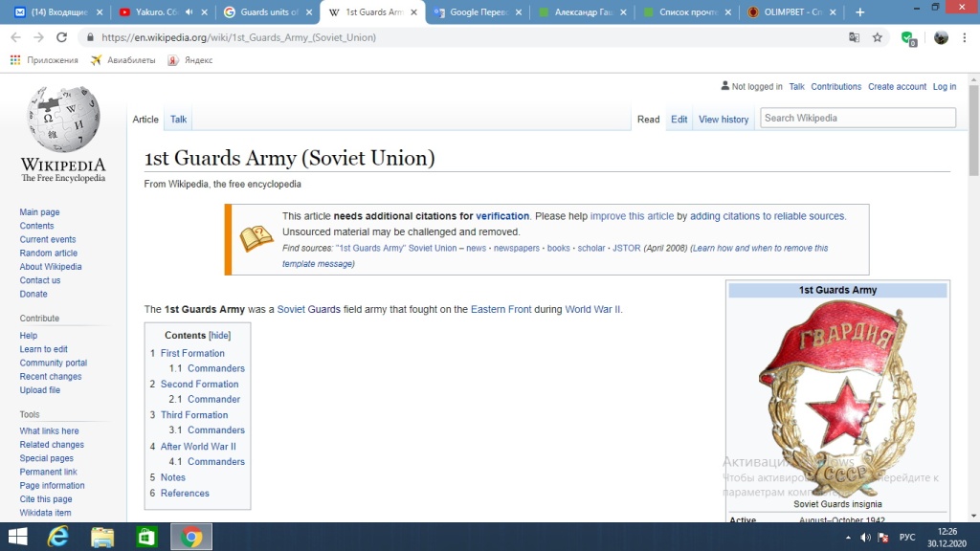Open the Talk tab next to Article
The height and width of the screenshot is (551, 980).
[179, 120]
